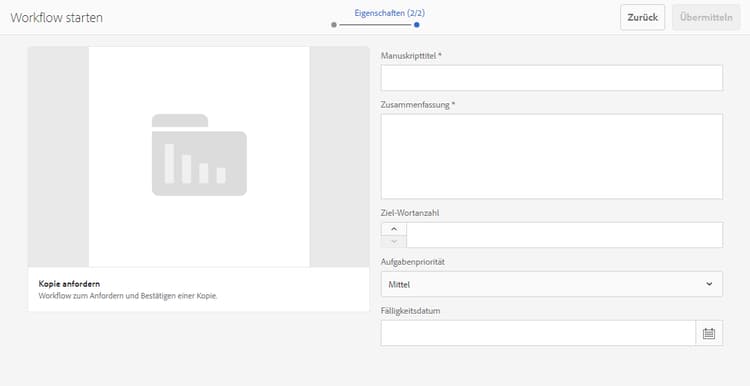Click the Übermitteln button

(706, 17)
